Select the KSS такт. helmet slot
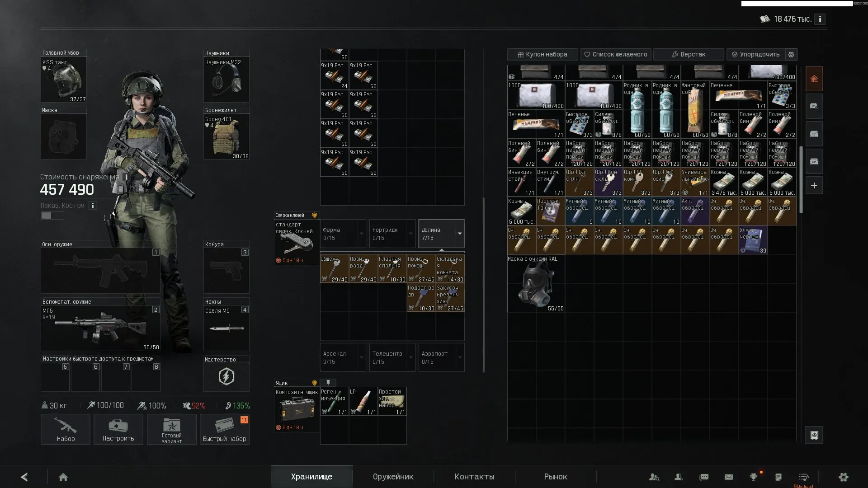The width and height of the screenshot is (868, 488). (x=64, y=80)
